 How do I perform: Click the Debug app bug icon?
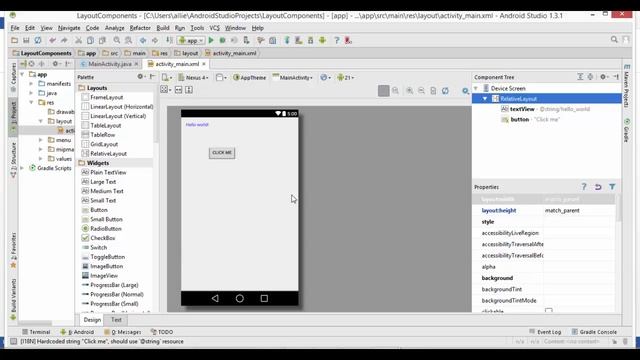(222, 40)
